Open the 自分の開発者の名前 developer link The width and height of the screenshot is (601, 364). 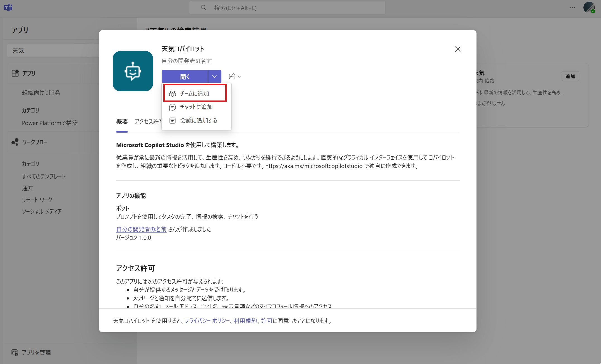141,229
